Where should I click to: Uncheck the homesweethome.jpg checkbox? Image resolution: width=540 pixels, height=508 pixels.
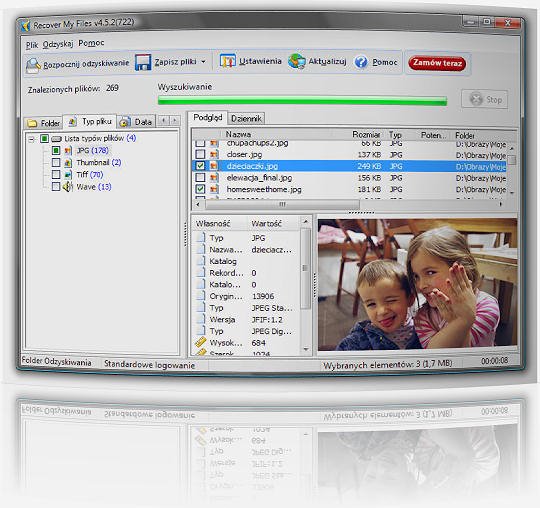point(200,189)
